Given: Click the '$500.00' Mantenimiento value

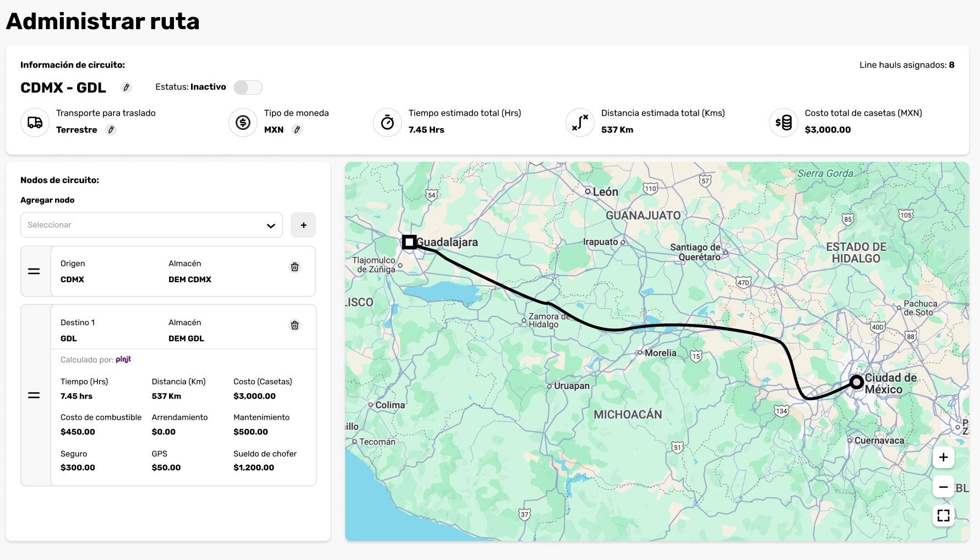Looking at the screenshot, I should [251, 432].
